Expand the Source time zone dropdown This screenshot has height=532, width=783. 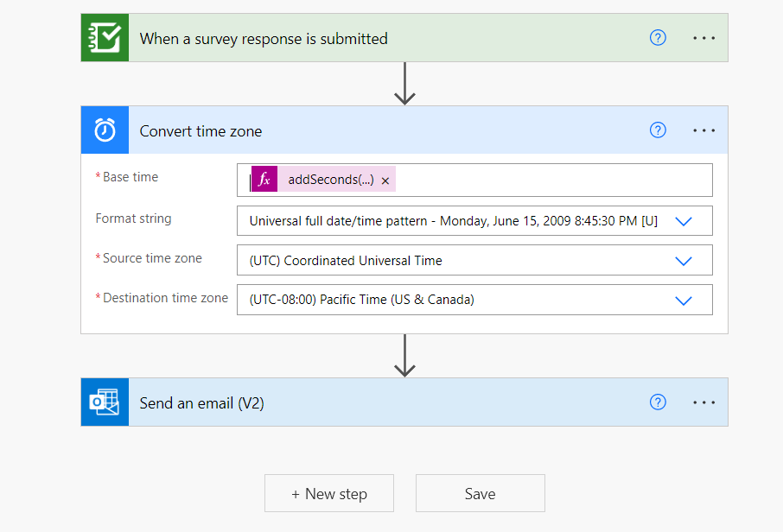click(683, 261)
